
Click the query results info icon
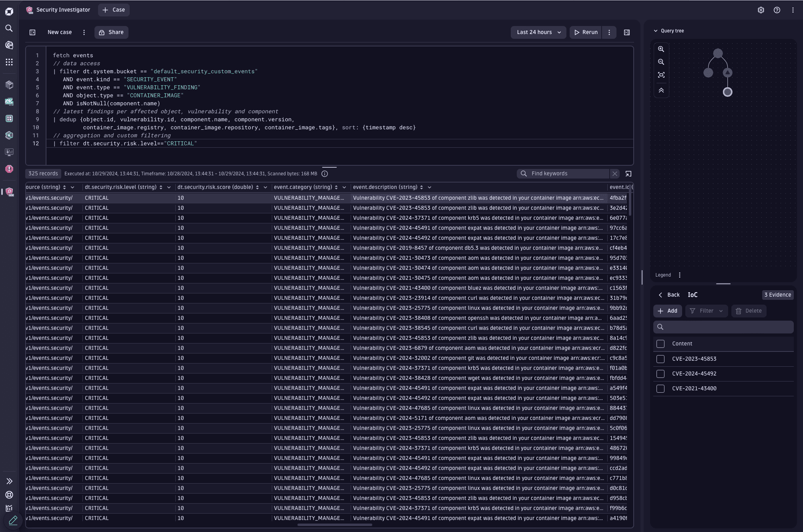pos(325,173)
